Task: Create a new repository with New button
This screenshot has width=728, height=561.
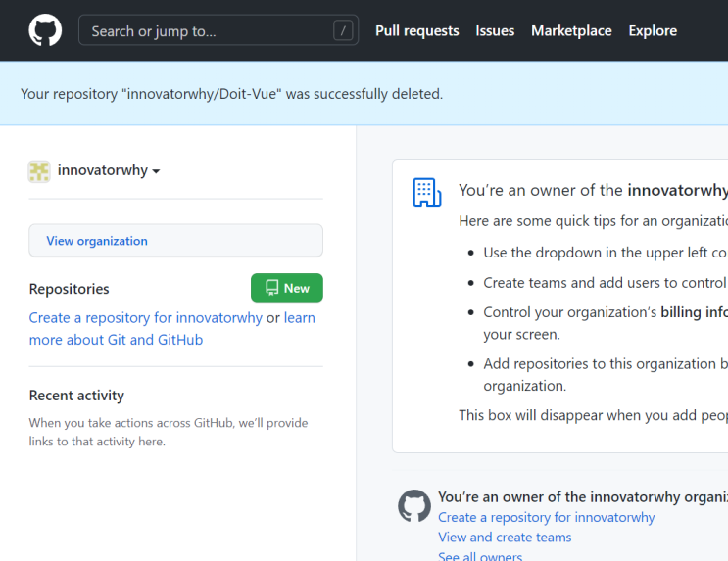Action: (287, 288)
